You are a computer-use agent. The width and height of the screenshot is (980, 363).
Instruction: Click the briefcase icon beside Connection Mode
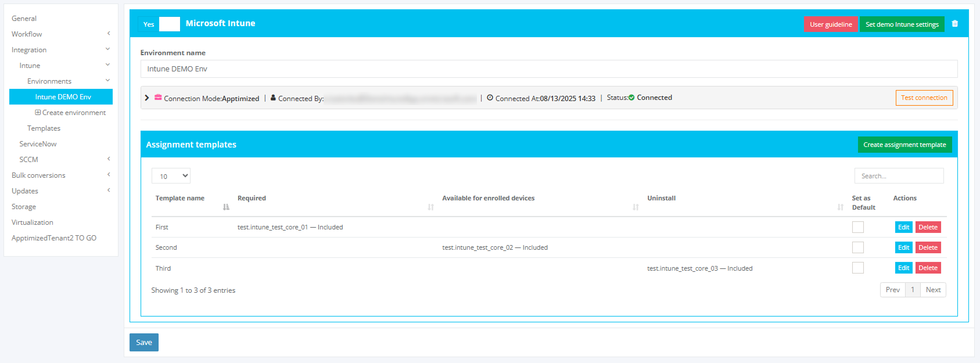[158, 98]
